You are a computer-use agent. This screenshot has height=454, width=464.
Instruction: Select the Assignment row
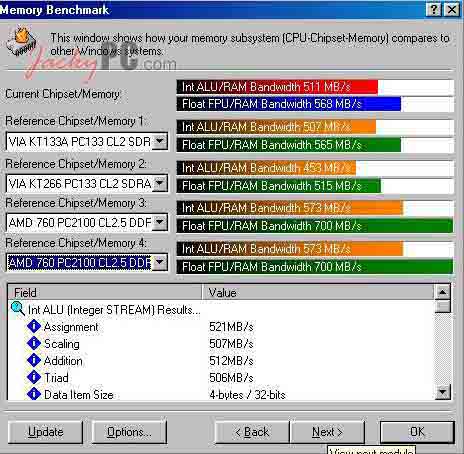(221, 327)
